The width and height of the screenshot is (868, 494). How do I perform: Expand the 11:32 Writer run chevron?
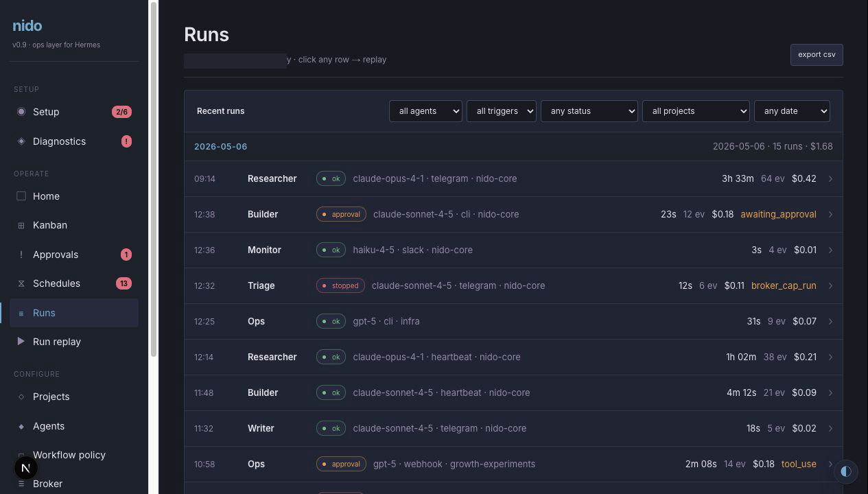pos(830,428)
